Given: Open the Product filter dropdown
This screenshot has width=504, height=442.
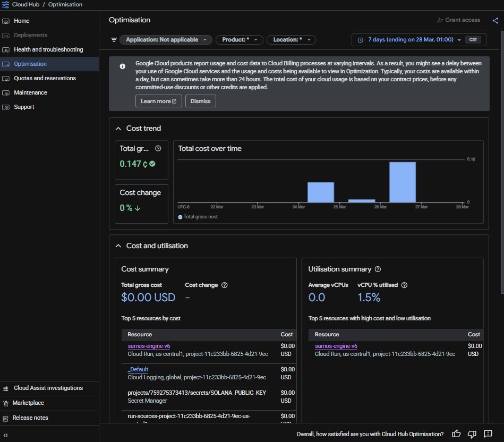Looking at the screenshot, I should (239, 40).
